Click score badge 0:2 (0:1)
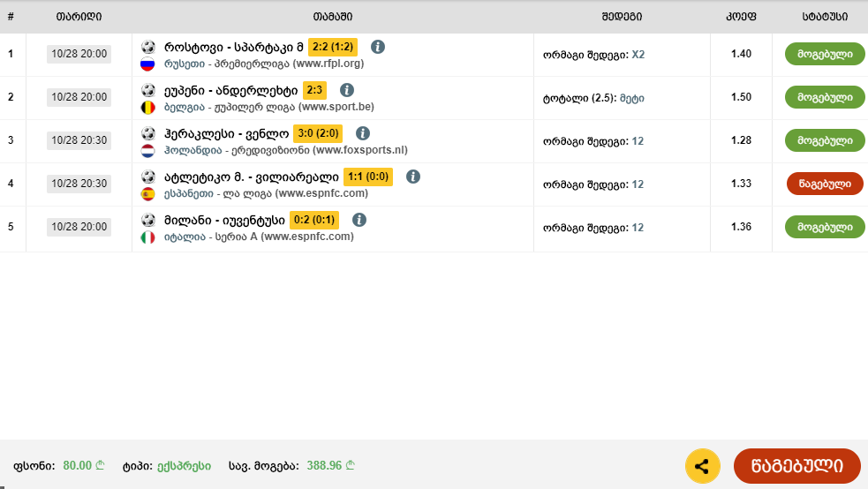This screenshot has width=868, height=489. [314, 220]
